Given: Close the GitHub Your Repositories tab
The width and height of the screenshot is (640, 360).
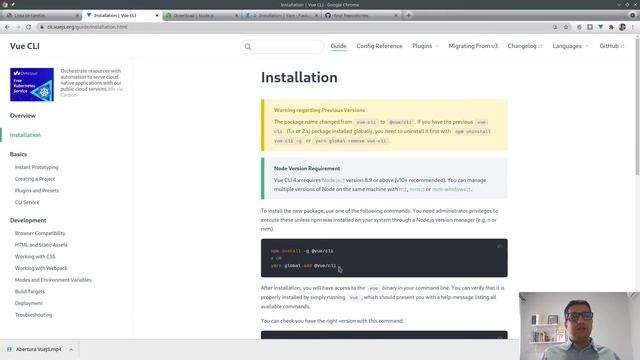Looking at the screenshot, I should click(x=396, y=16).
